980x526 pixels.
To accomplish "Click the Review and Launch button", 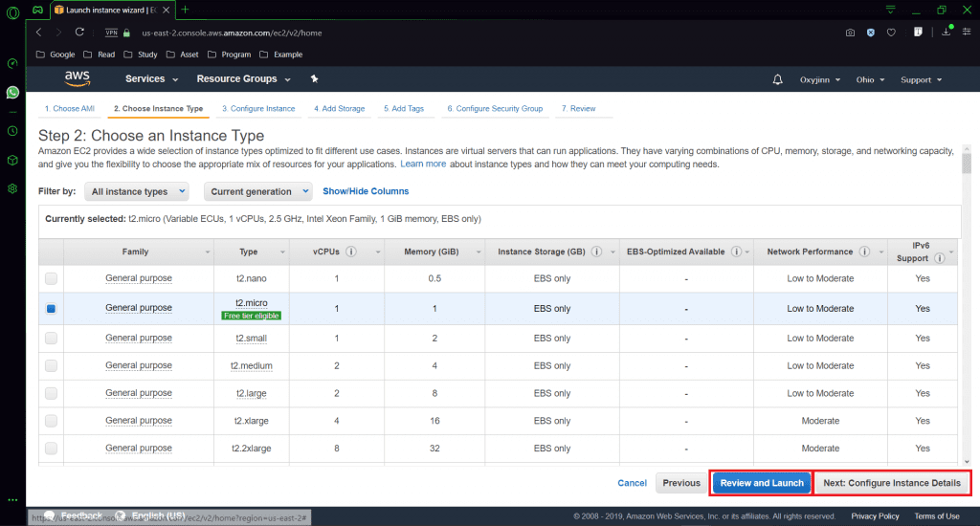I will tap(762, 483).
